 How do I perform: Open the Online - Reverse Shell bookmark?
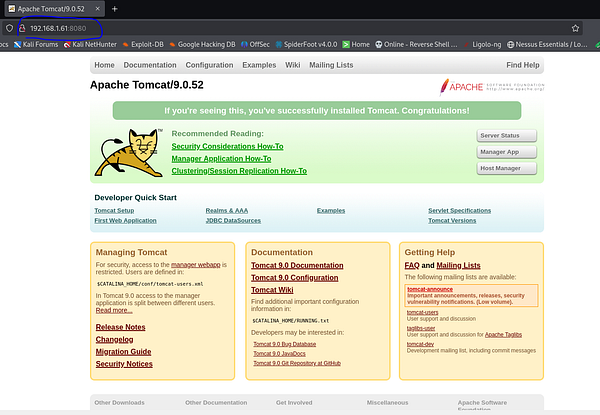(x=416, y=44)
